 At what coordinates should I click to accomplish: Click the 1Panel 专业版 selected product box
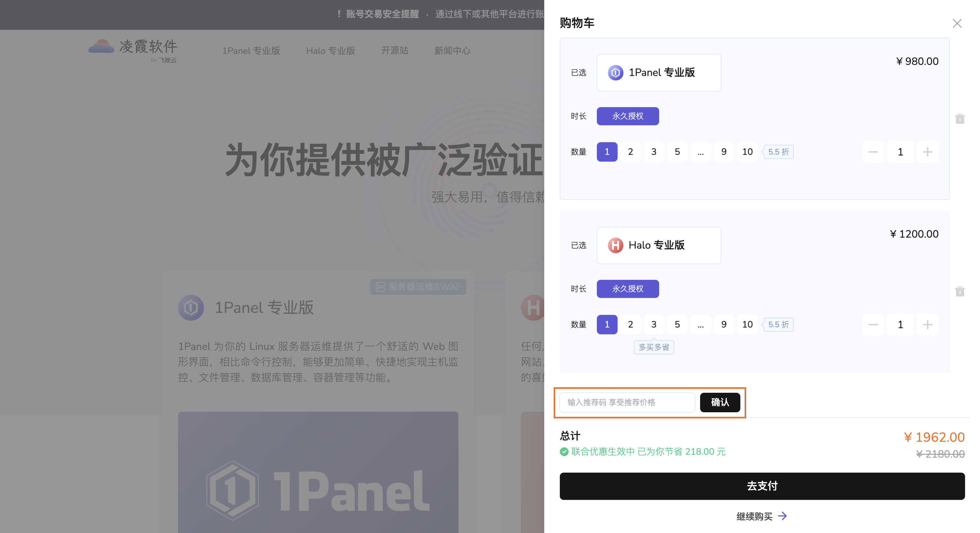click(659, 73)
